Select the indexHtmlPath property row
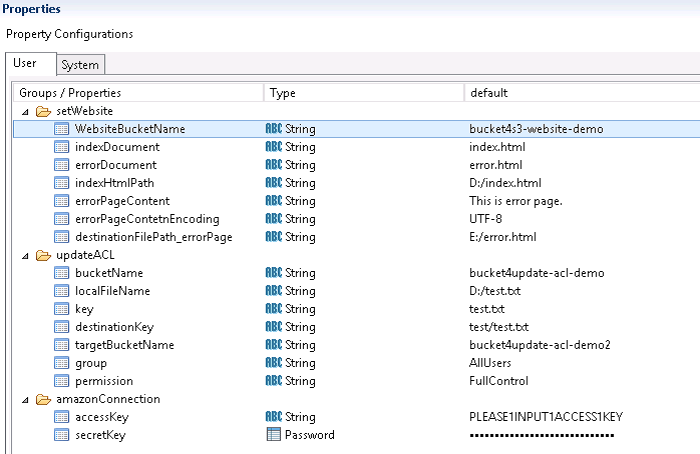Viewport: 700px width, 454px height. point(356,183)
